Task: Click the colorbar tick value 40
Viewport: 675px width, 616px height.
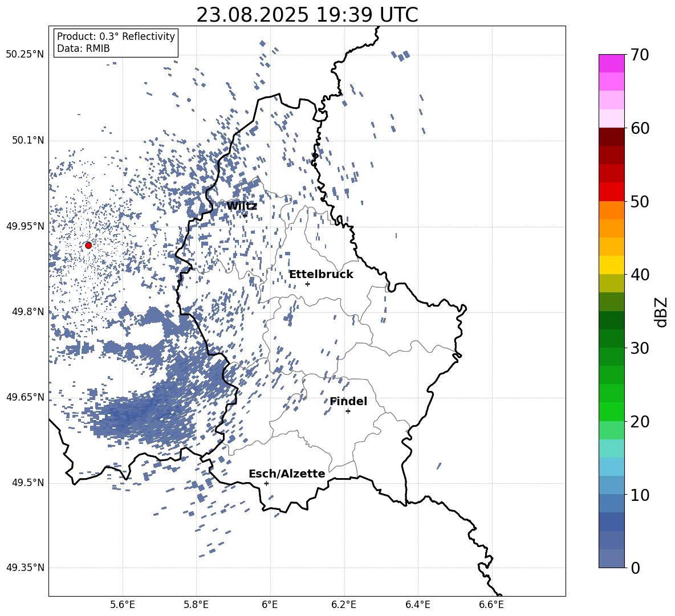Action: (x=640, y=275)
